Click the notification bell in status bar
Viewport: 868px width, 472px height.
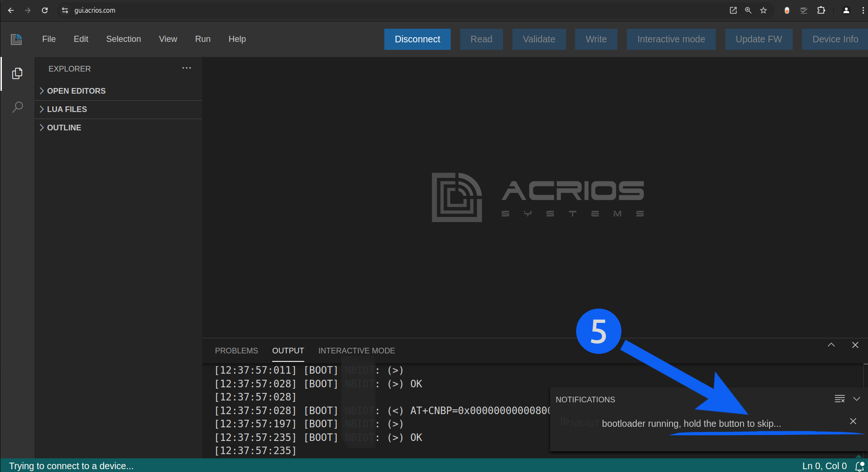860,466
